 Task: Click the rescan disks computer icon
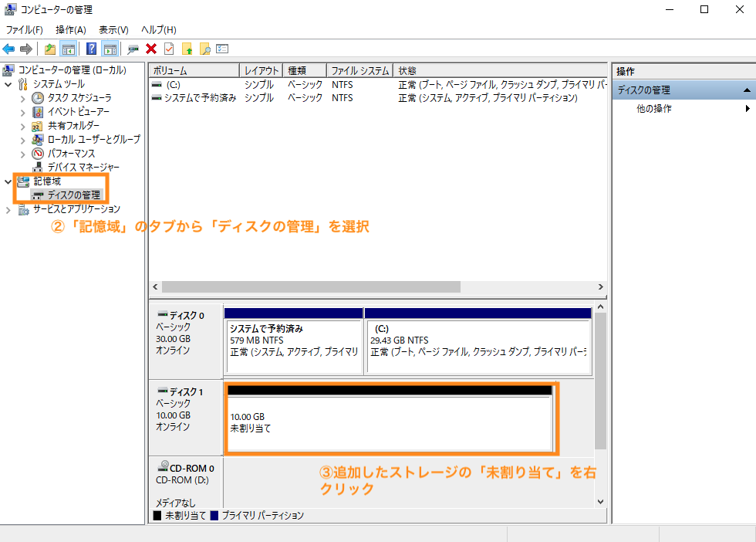pyautogui.click(x=134, y=48)
